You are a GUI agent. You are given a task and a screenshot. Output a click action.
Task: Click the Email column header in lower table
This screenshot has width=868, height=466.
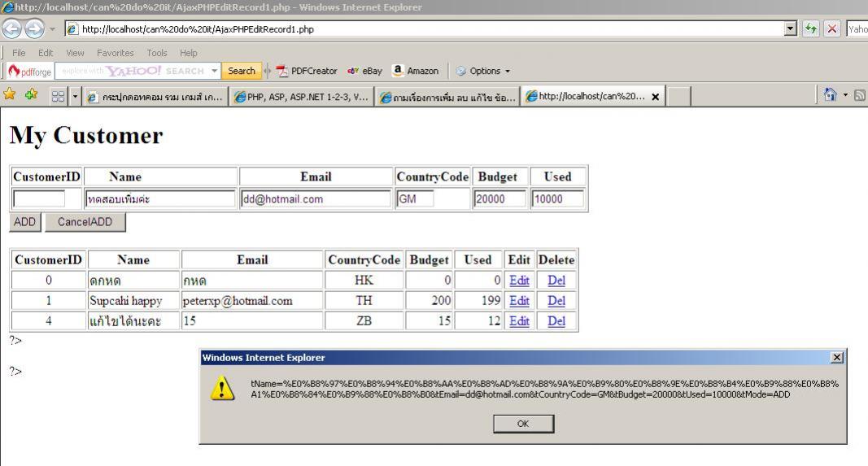tap(252, 260)
